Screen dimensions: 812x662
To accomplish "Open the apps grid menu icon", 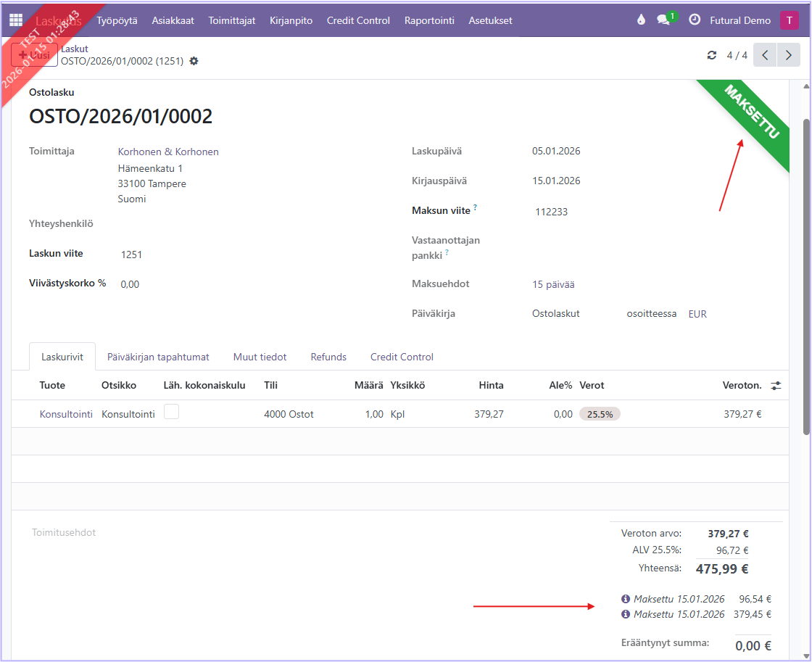I will click(15, 20).
